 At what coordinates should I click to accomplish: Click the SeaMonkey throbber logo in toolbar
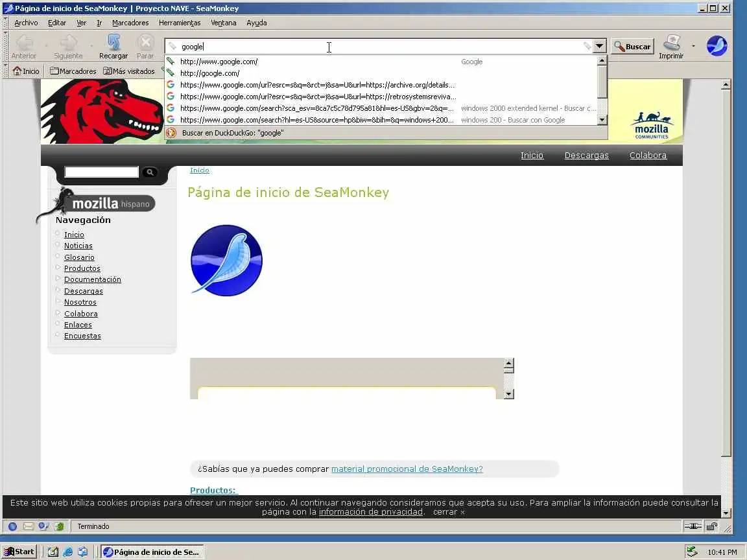coord(717,46)
